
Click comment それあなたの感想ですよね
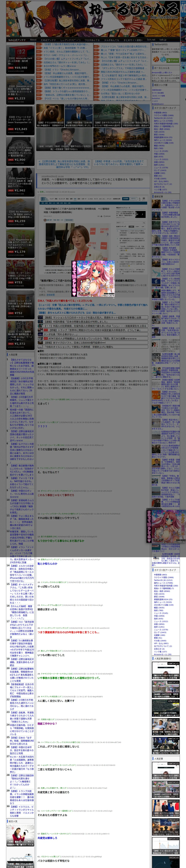[52, 815]
